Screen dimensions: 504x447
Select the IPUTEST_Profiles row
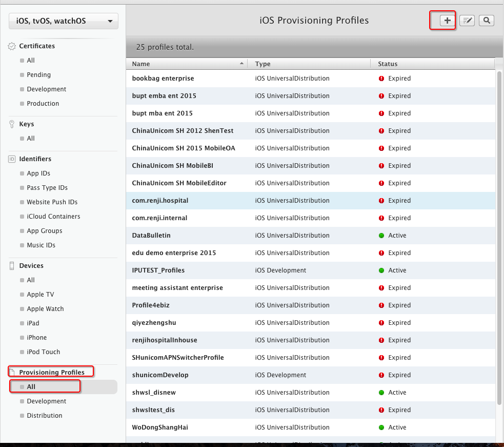[311, 270]
